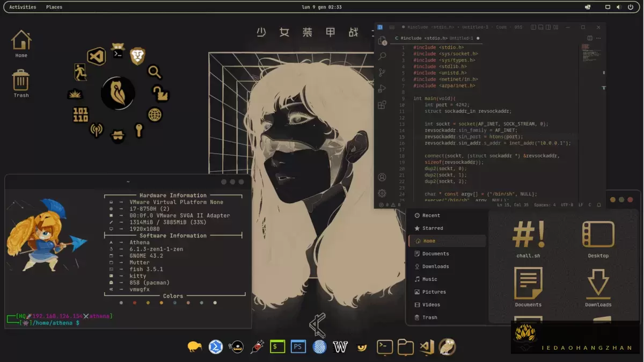Open Extensions view in Code-OSS

pyautogui.click(x=382, y=105)
